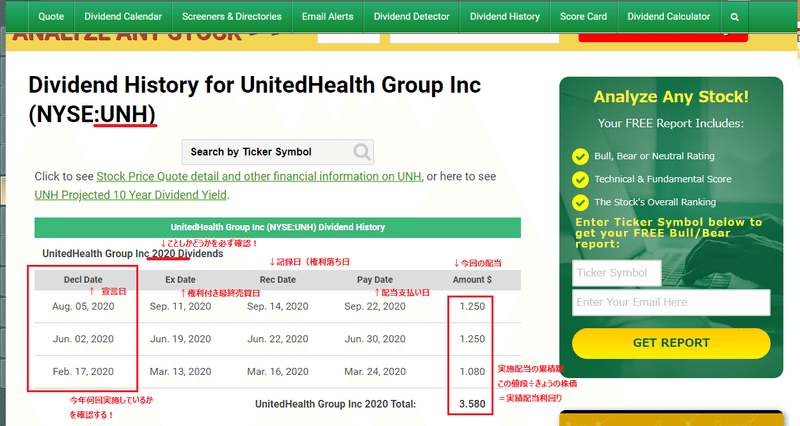Click the Decl Date column header
The width and height of the screenshot is (800, 426).
coord(83,280)
